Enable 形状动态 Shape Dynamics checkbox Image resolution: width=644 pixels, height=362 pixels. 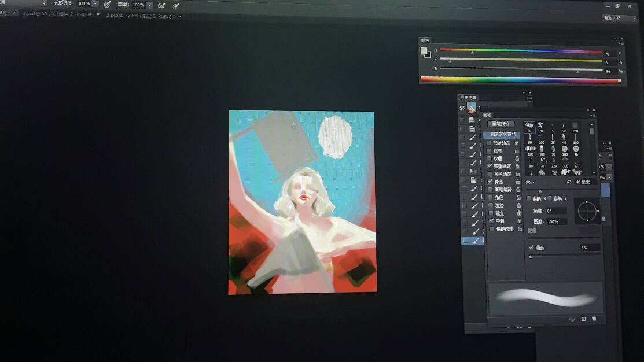489,143
